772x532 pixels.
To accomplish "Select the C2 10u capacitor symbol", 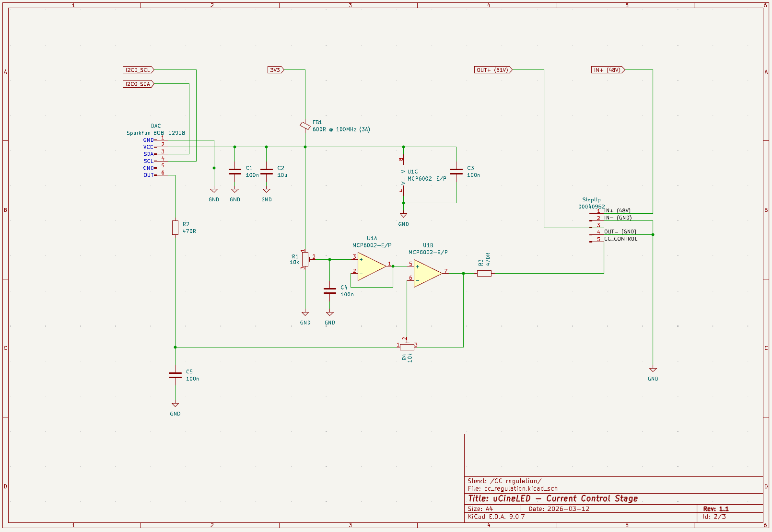I will (x=266, y=172).
